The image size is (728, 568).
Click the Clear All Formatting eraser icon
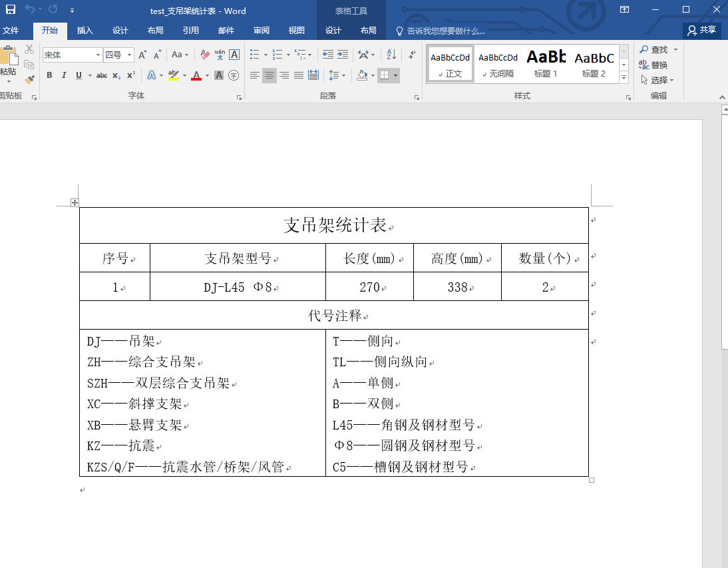(x=205, y=55)
